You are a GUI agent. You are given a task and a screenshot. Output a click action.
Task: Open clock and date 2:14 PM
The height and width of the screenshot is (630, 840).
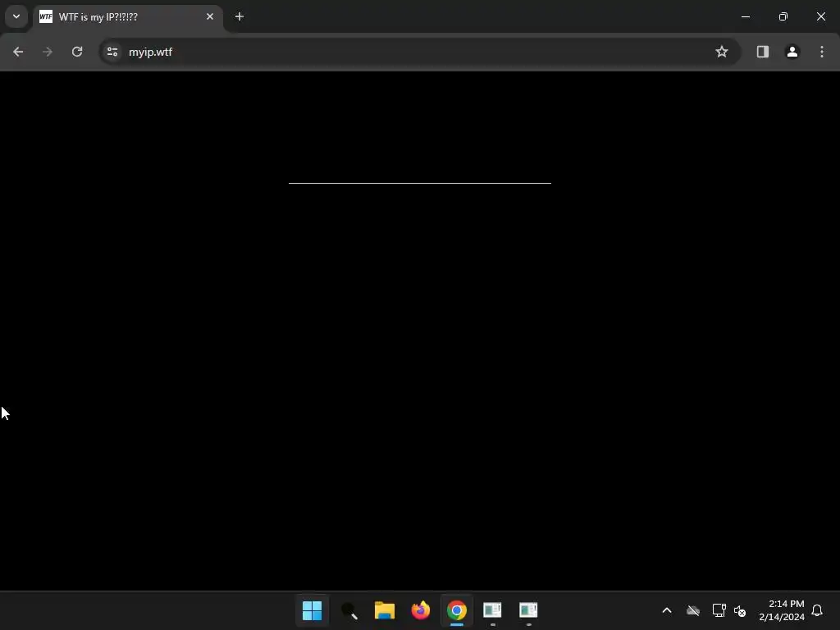pos(782,610)
